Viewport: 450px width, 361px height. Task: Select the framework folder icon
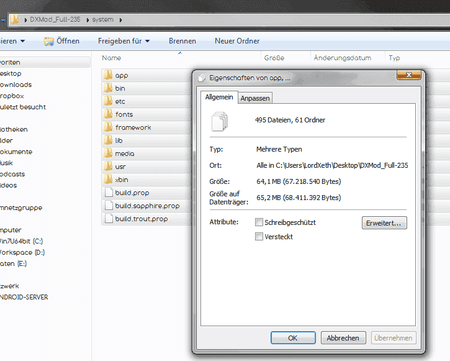point(108,127)
